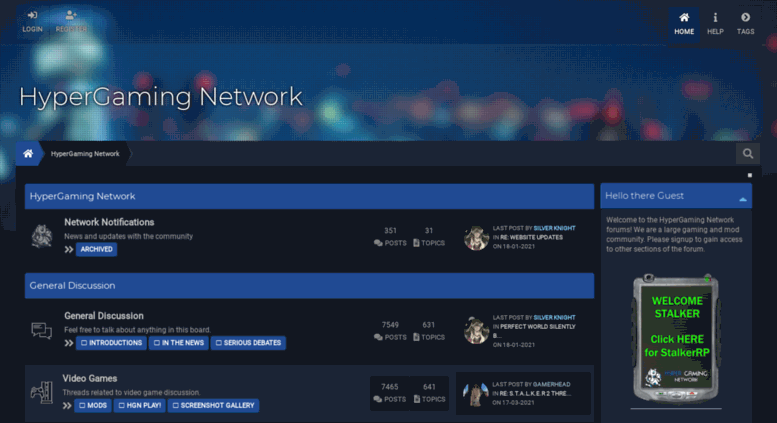Go to Home in top navigation
This screenshot has width=777, height=423.
(684, 24)
